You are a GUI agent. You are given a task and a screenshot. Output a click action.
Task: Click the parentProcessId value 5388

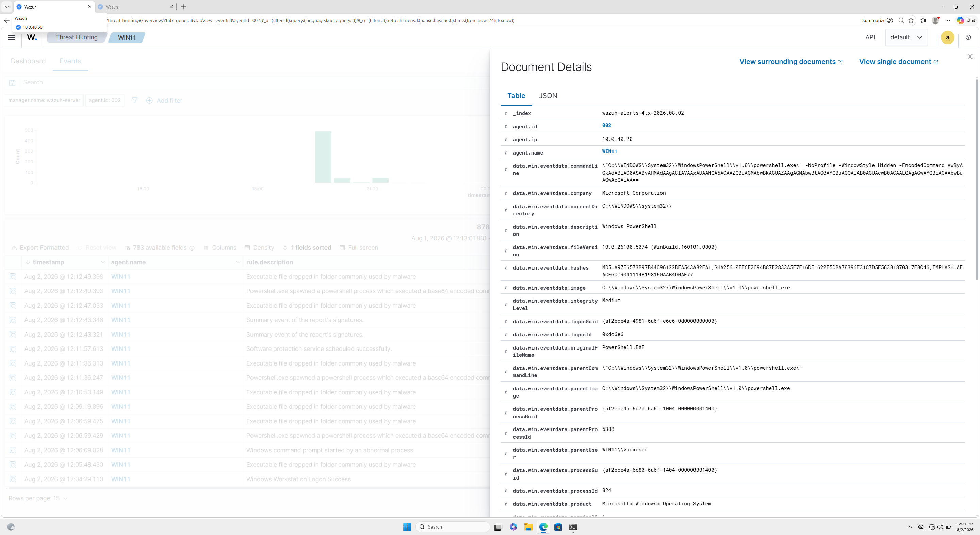pos(608,429)
